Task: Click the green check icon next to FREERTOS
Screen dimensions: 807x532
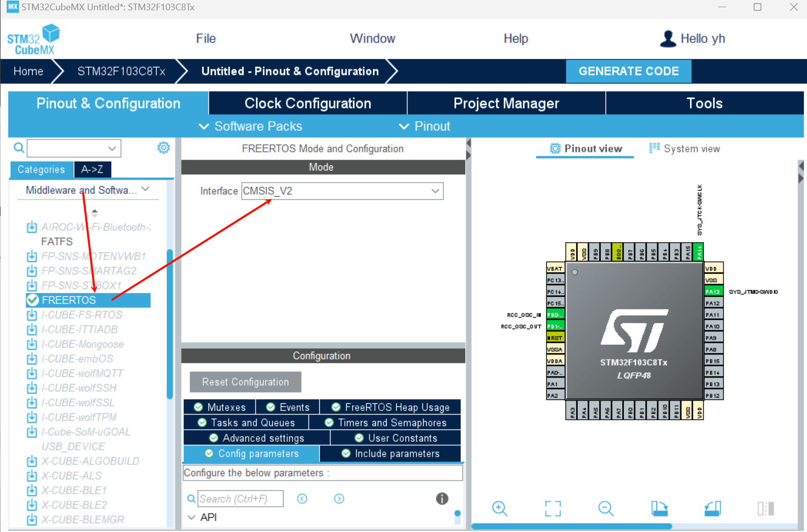Action: 33,300
